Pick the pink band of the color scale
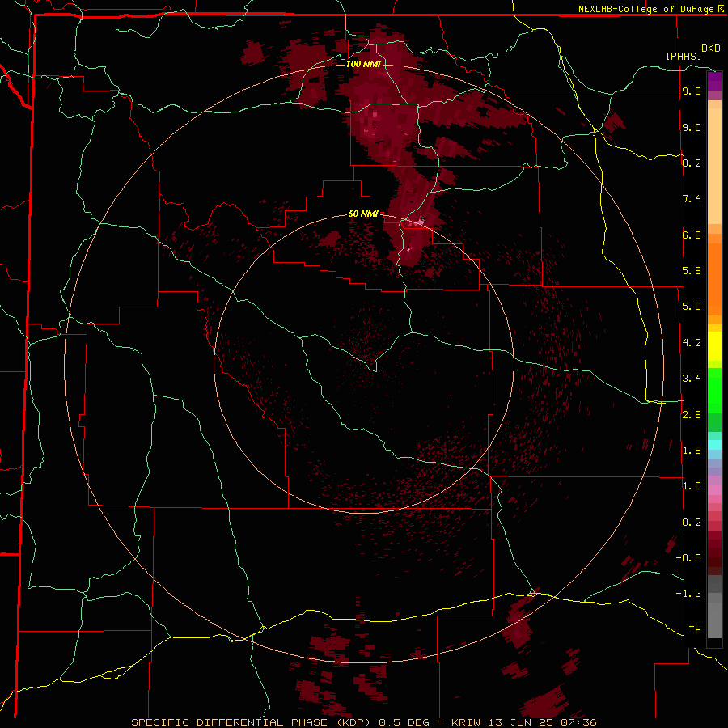The image size is (728, 728). [x=714, y=490]
